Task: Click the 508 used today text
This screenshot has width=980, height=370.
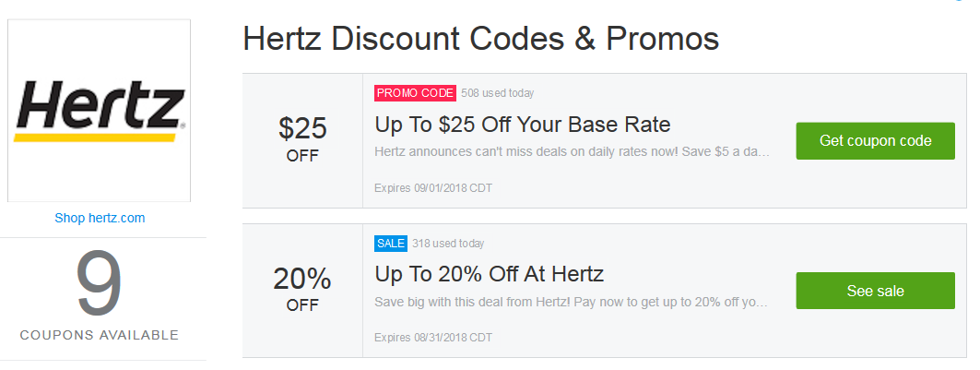Action: (498, 93)
